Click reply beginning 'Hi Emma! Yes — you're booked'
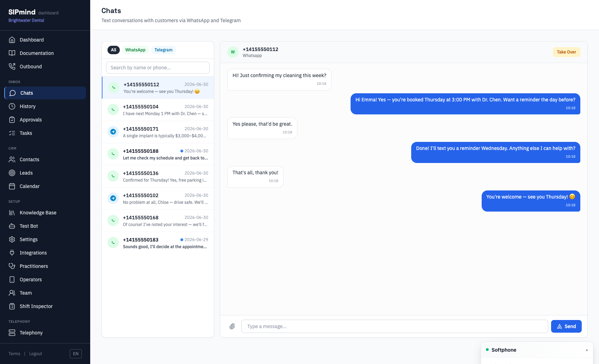 465,104
